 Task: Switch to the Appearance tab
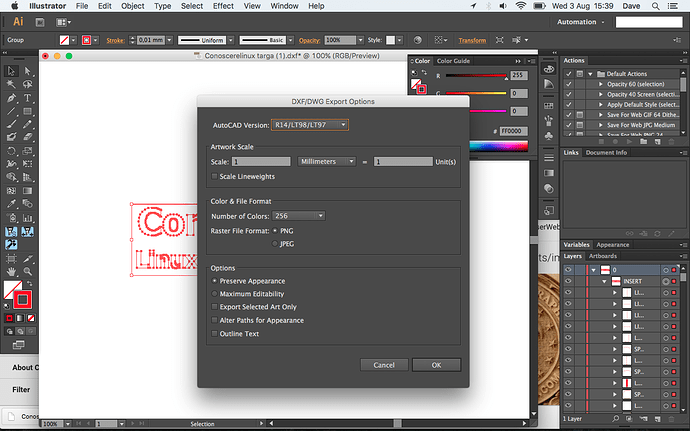point(613,245)
